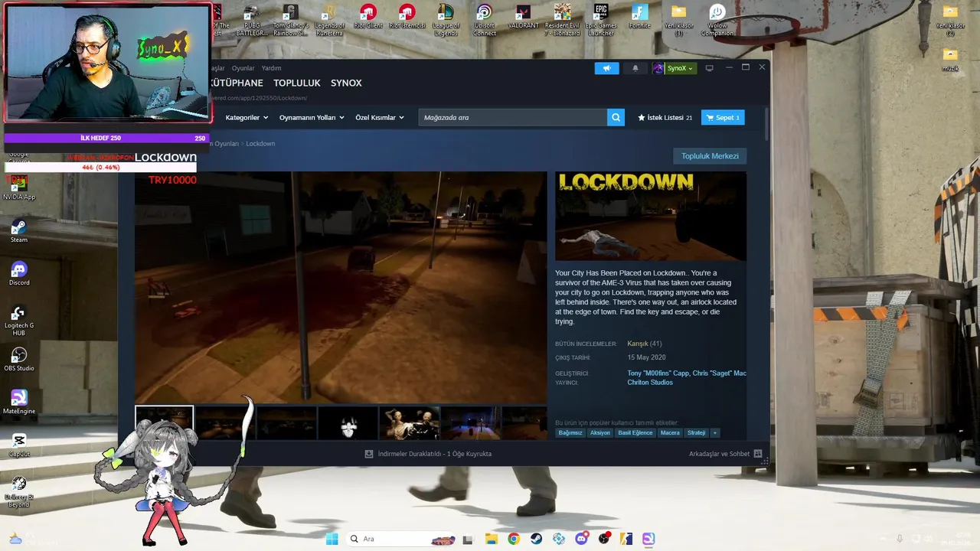Launch VALORANT from the desktop
This screenshot has height=551, width=980.
click(523, 17)
